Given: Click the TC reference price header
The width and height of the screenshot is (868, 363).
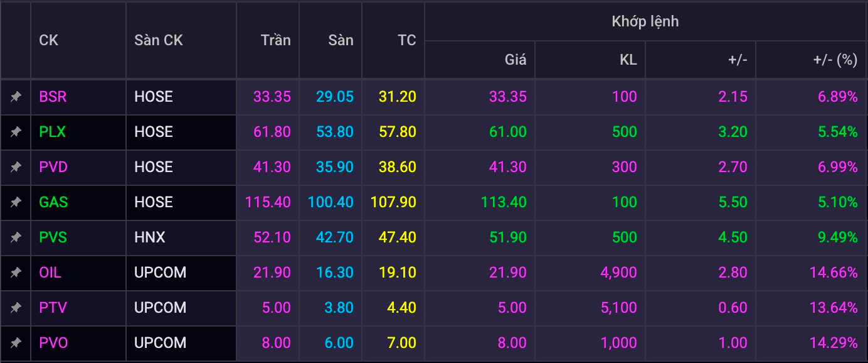Looking at the screenshot, I should (406, 40).
